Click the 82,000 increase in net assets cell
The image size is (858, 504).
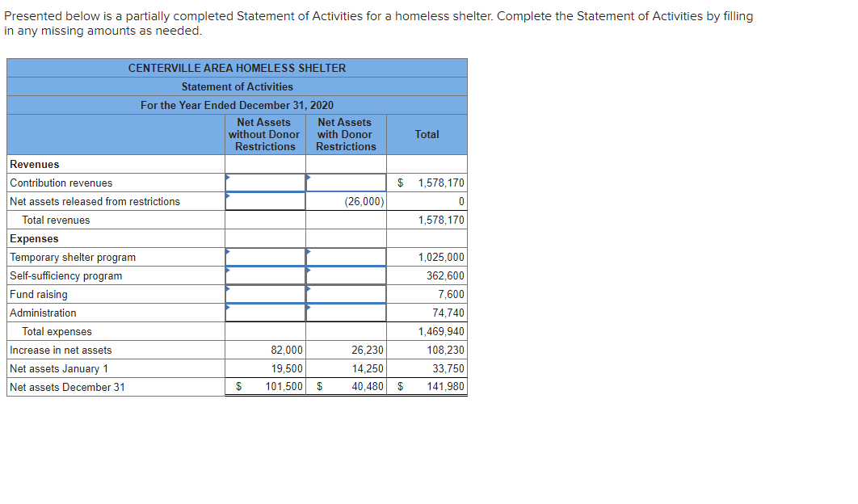(265, 351)
